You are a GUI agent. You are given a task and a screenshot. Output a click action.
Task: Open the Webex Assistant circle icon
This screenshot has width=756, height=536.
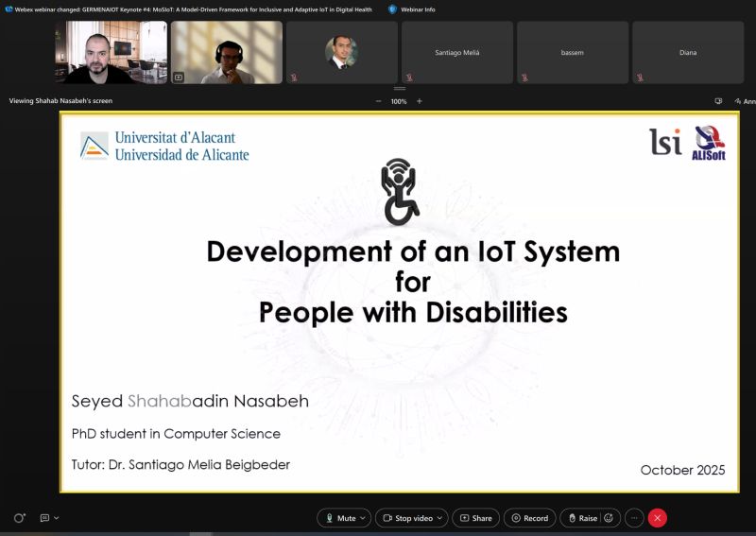pos(19,518)
